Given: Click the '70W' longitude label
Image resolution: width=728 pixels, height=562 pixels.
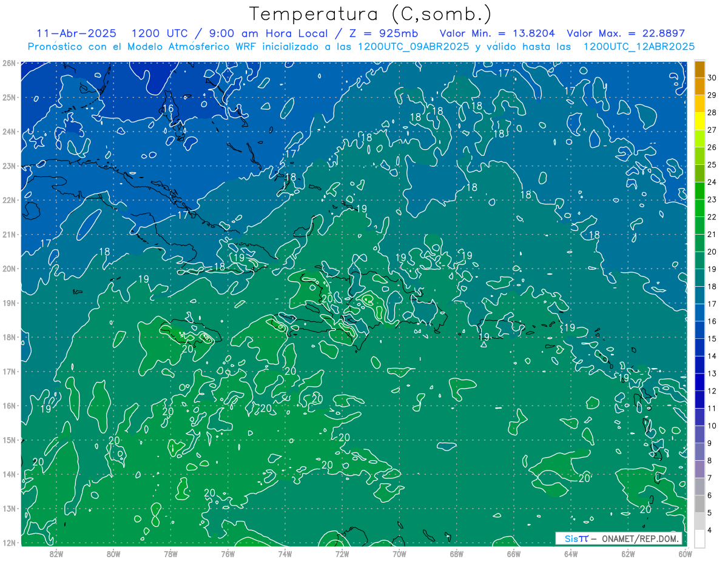Looking at the screenshot, I should pos(399,554).
